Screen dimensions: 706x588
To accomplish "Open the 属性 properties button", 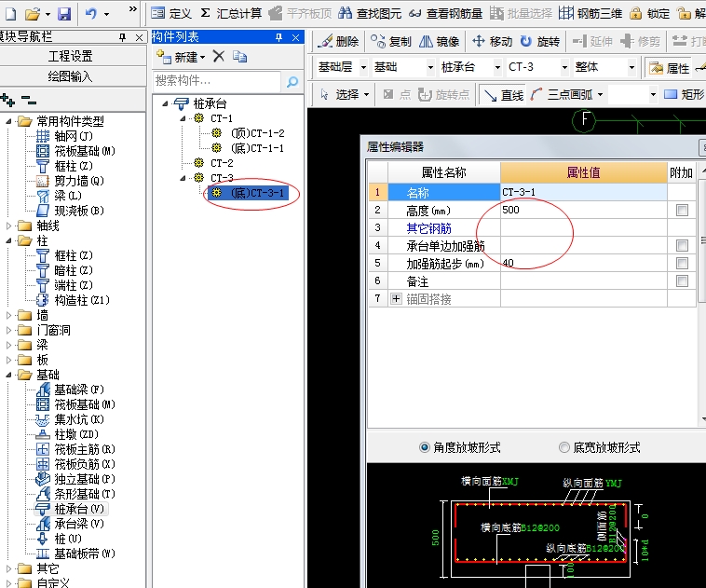I will (x=669, y=68).
